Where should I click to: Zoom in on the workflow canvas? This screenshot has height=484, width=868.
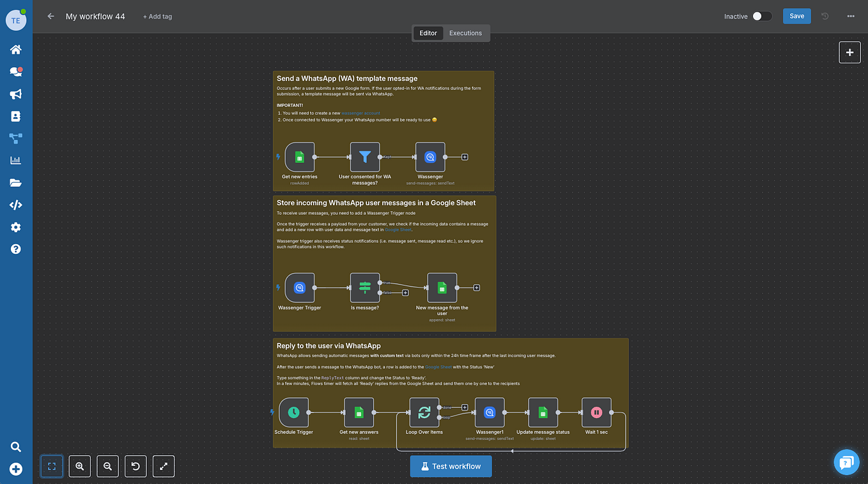[79, 466]
